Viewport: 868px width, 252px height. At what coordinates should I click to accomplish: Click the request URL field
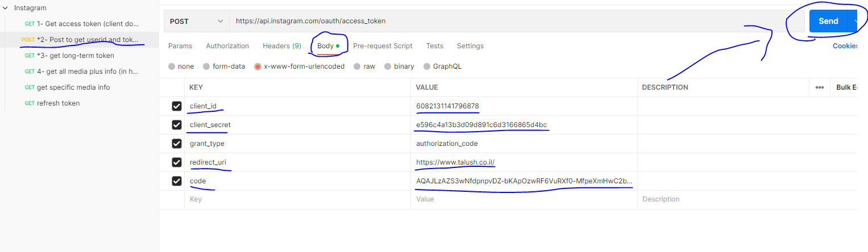[517, 21]
